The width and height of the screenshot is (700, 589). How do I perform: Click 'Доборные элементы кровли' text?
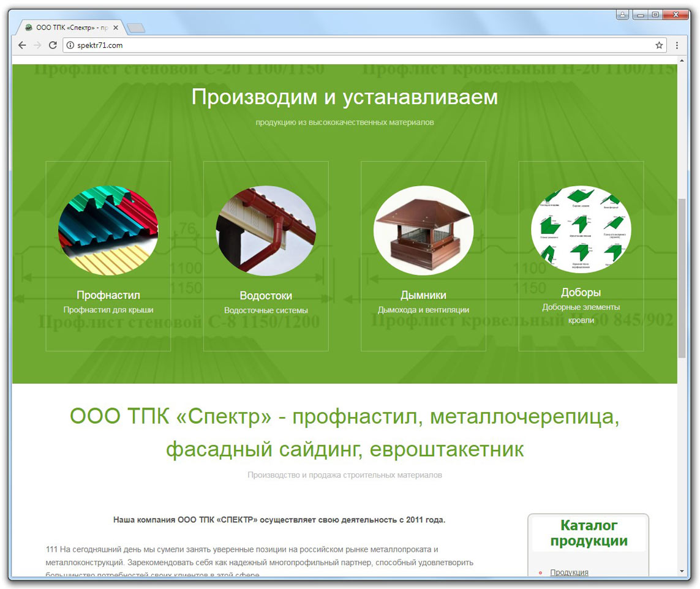pos(581,313)
